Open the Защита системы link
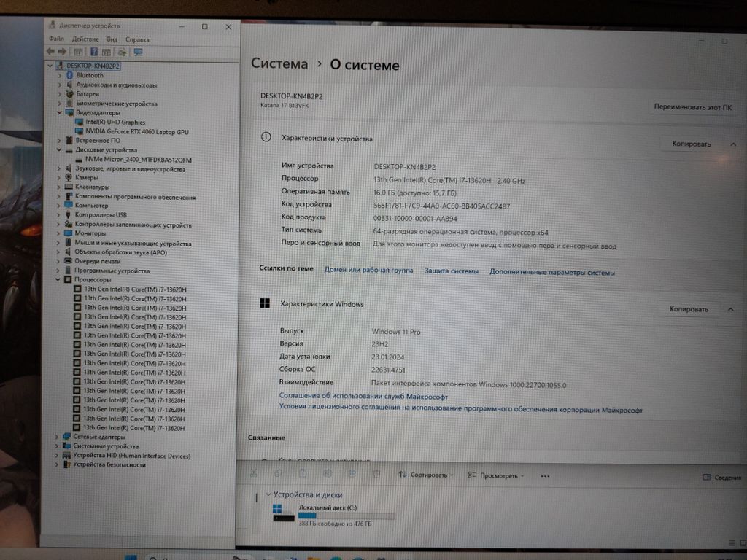Viewport: 747px width, 560px height. pyautogui.click(x=452, y=271)
